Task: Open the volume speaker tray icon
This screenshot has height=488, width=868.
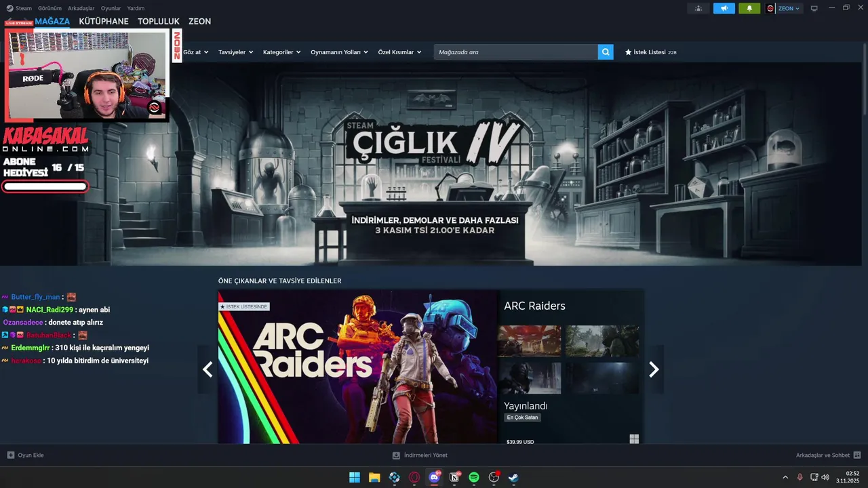Action: coord(825,477)
